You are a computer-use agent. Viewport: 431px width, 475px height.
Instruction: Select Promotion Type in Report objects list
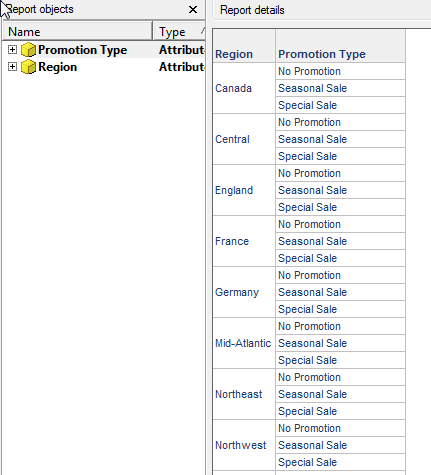tap(83, 50)
